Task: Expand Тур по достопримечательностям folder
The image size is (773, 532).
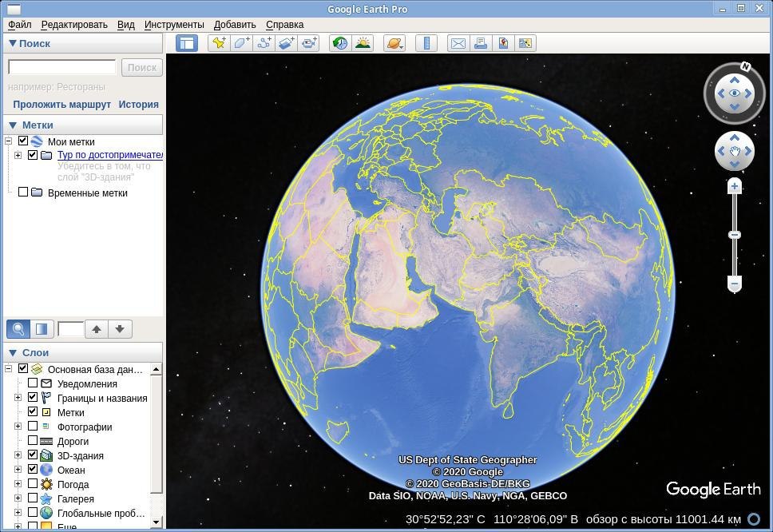Action: 18,155
